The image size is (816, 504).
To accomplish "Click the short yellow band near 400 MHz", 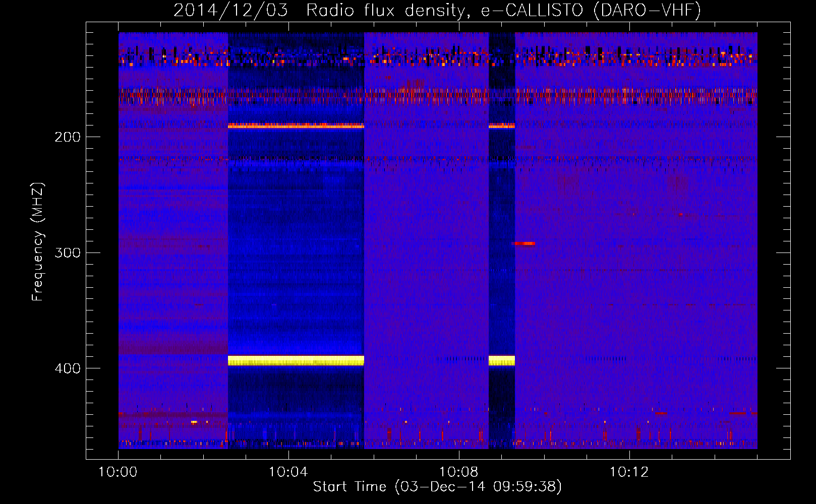I will (502, 360).
